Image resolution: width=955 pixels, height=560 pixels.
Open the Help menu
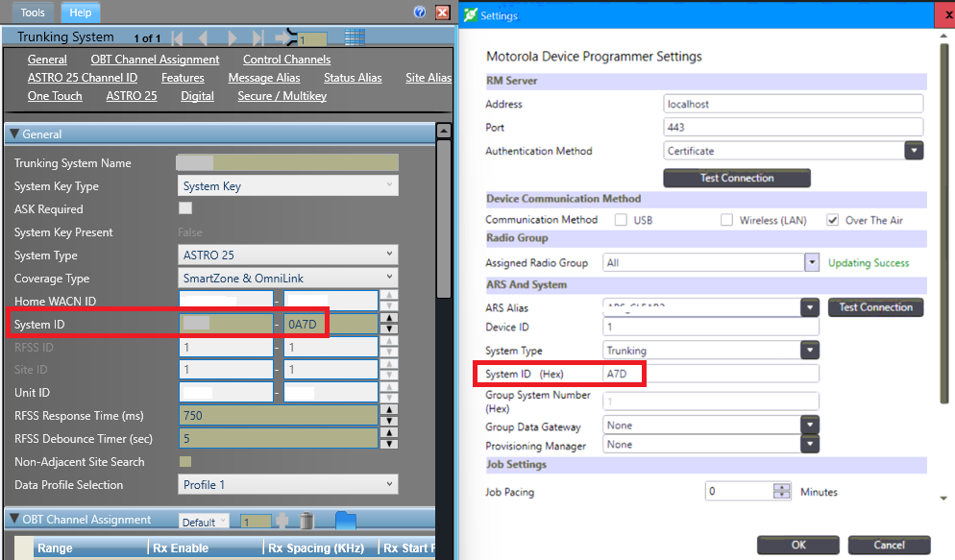(x=80, y=12)
